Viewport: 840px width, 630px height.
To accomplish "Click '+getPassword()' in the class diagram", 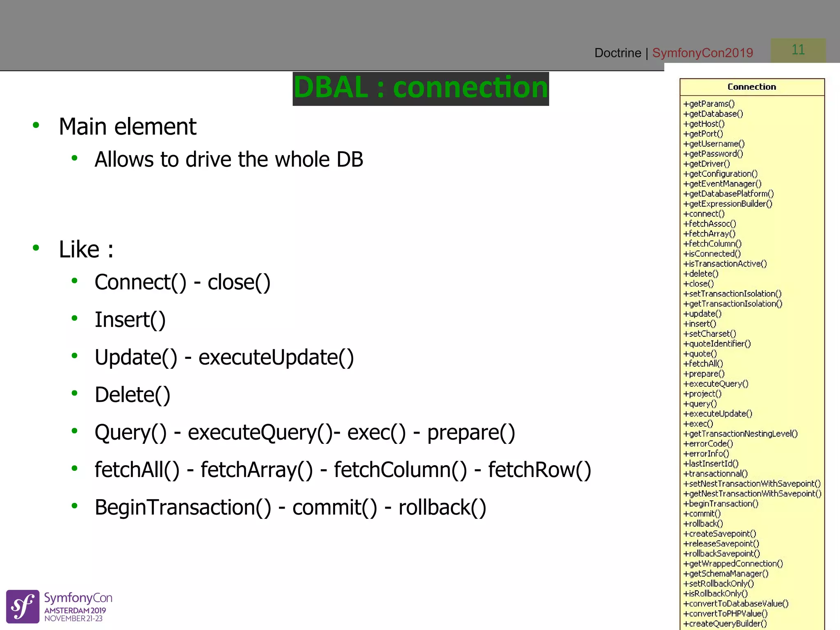I will [713, 153].
